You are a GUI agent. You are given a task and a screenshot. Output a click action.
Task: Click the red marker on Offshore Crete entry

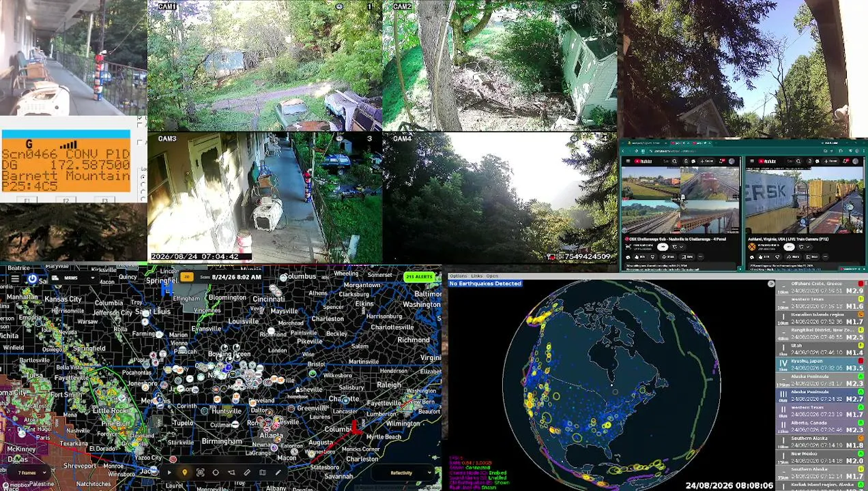tap(862, 283)
